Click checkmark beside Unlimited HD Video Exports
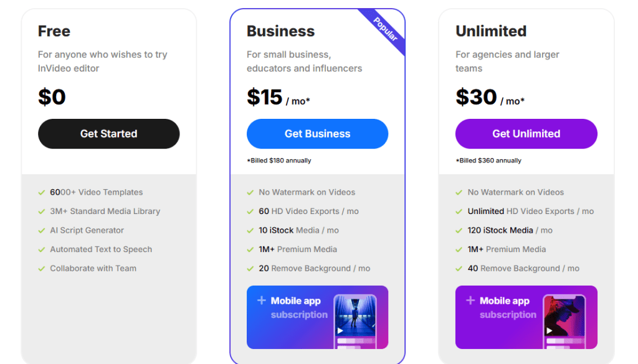This screenshot has width=638, height=364. click(x=459, y=212)
